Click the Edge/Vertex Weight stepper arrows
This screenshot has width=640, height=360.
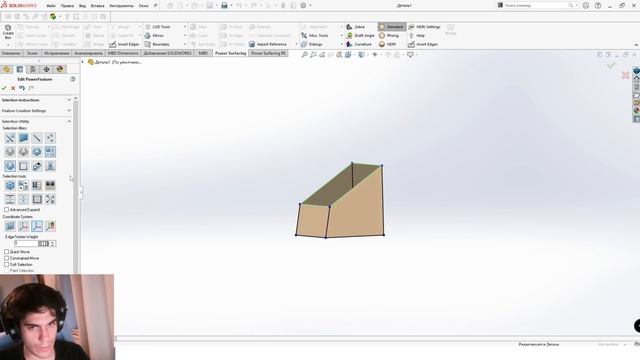52,243
